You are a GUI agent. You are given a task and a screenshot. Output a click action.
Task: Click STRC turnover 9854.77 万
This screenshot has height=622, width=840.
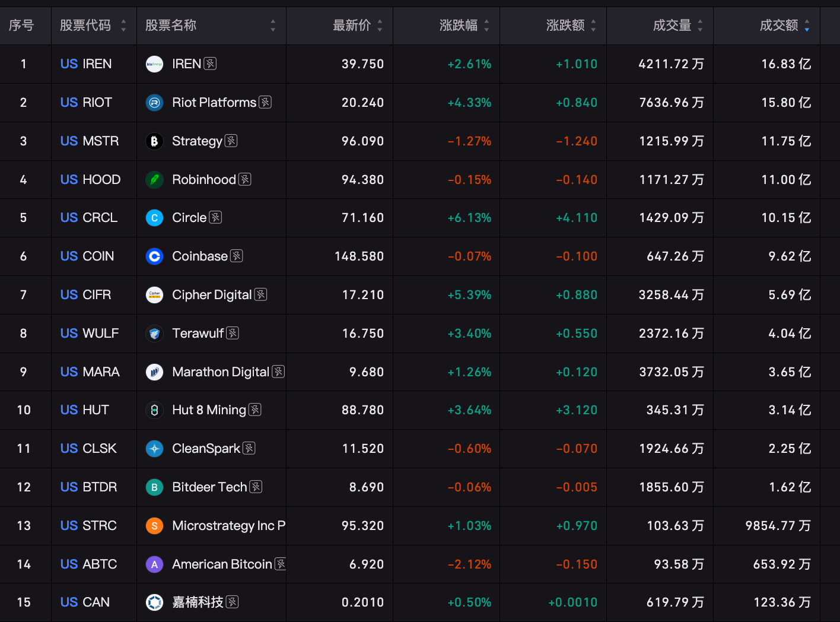pyautogui.click(x=778, y=526)
